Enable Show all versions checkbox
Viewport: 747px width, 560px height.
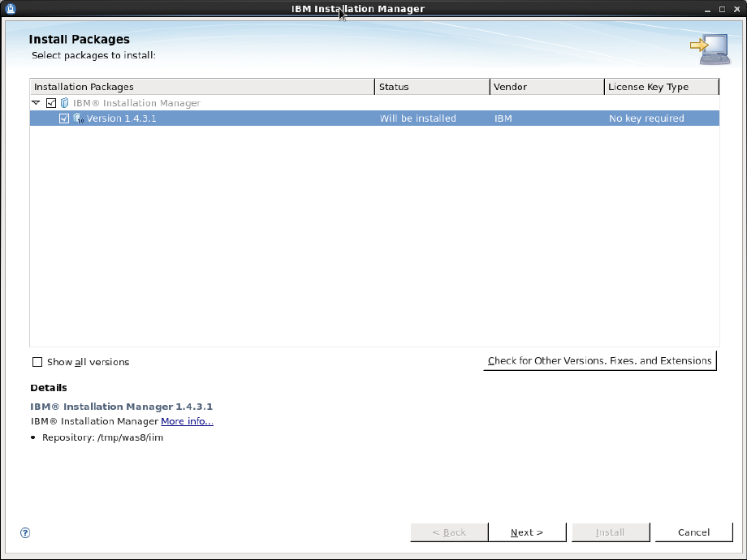[37, 362]
